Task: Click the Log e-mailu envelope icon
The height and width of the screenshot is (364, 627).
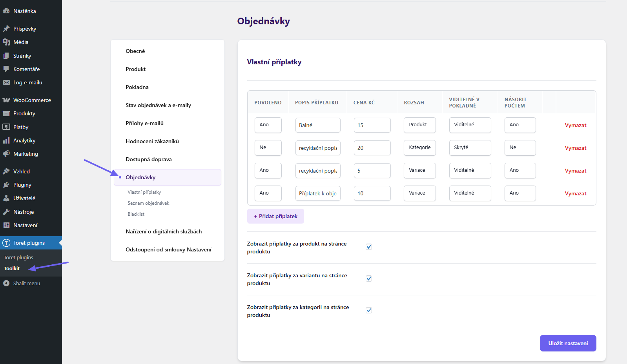Action: pyautogui.click(x=6, y=82)
